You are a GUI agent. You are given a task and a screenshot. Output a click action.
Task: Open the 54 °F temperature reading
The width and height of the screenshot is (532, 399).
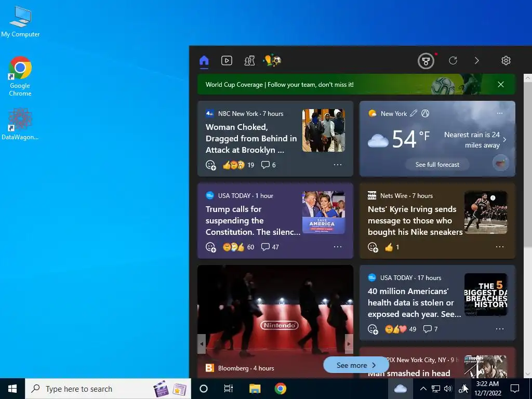point(410,139)
